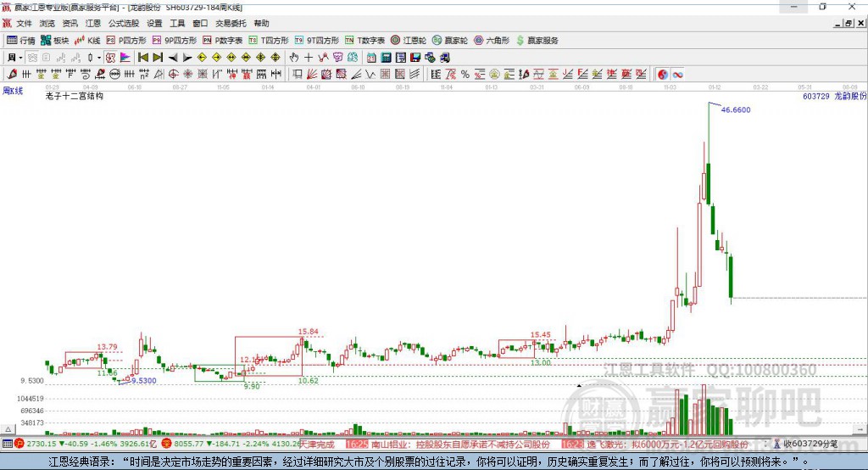Click the black right arrow icon
The height and width of the screenshot is (470, 868).
coord(187,58)
